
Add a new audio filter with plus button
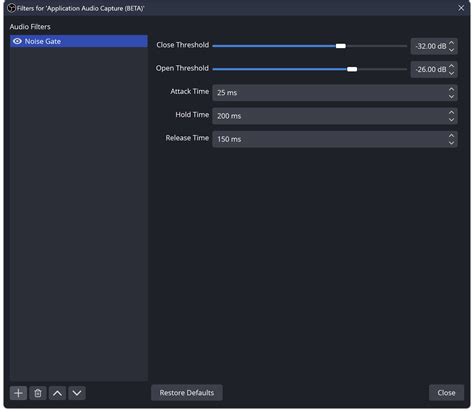(18, 393)
